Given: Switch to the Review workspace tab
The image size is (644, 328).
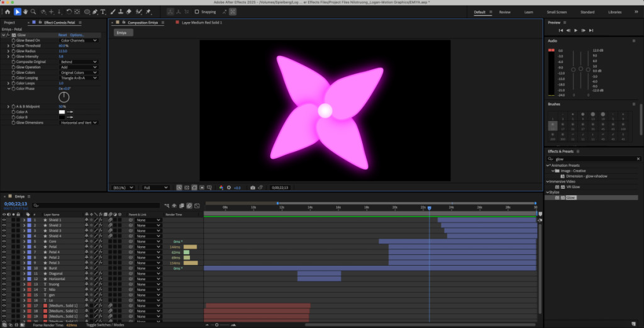Looking at the screenshot, I should click(504, 12).
